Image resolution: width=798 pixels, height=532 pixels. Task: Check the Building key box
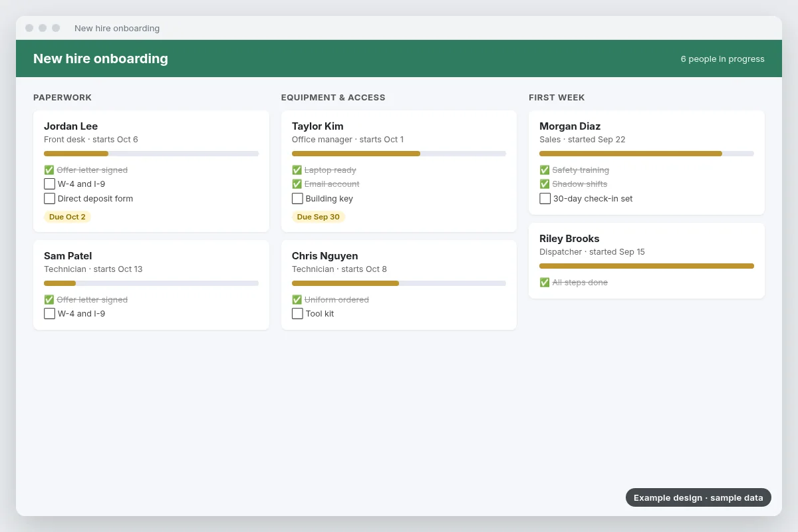297,198
